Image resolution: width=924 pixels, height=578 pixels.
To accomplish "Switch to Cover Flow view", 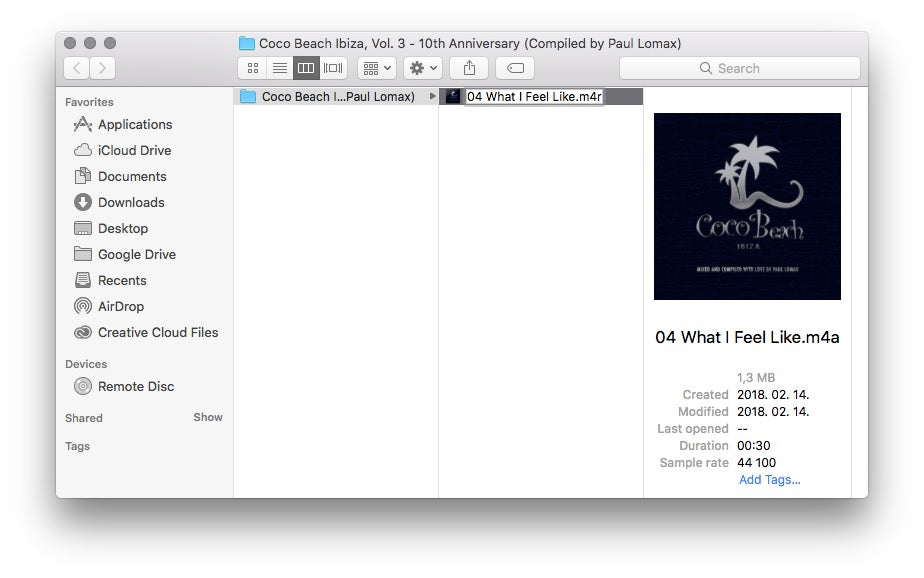I will click(333, 68).
